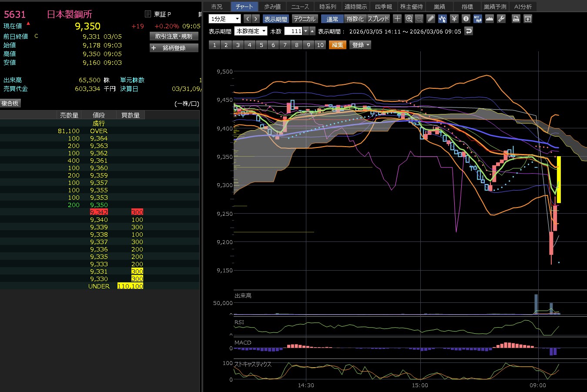Screen dimensions: 587x392
Task: Click the printer icon to print chart
Action: (x=516, y=19)
